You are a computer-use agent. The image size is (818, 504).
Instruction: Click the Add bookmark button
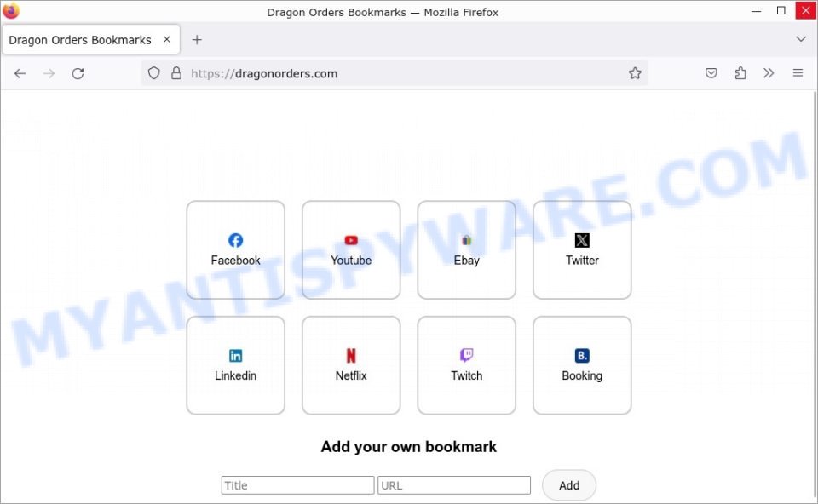[x=569, y=485]
